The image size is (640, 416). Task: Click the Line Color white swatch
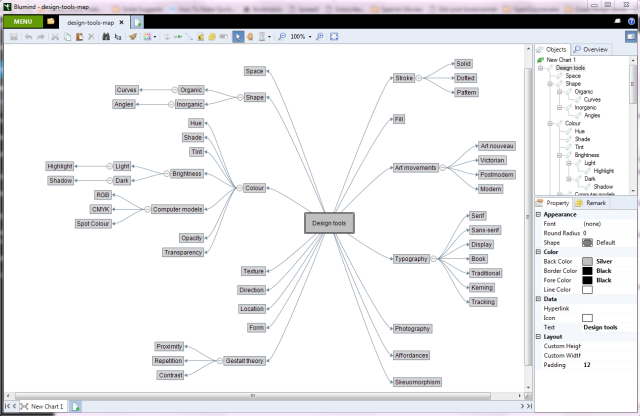click(x=587, y=289)
